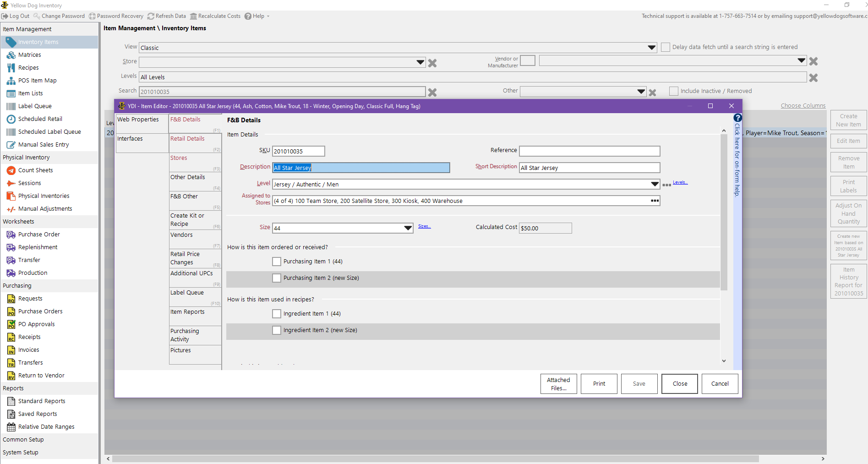Open Physical Inventories icon
Image resolution: width=868 pixels, height=464 pixels.
11,196
